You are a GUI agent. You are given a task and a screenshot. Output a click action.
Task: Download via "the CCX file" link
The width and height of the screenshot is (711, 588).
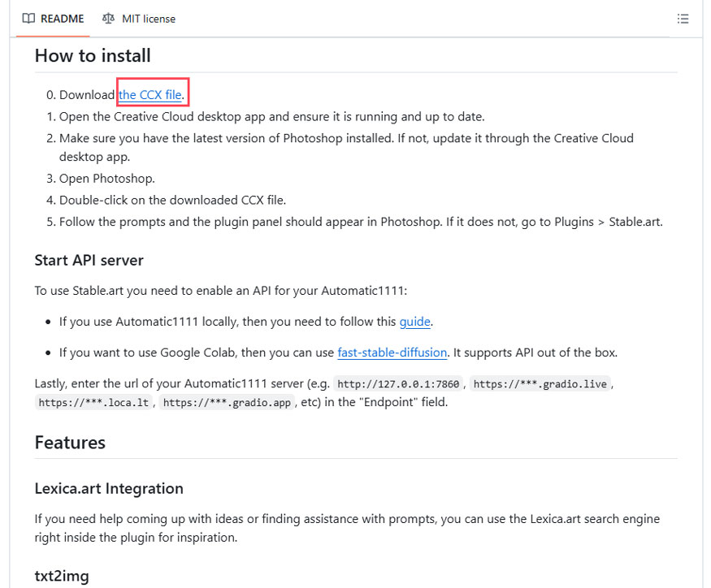pyautogui.click(x=150, y=95)
